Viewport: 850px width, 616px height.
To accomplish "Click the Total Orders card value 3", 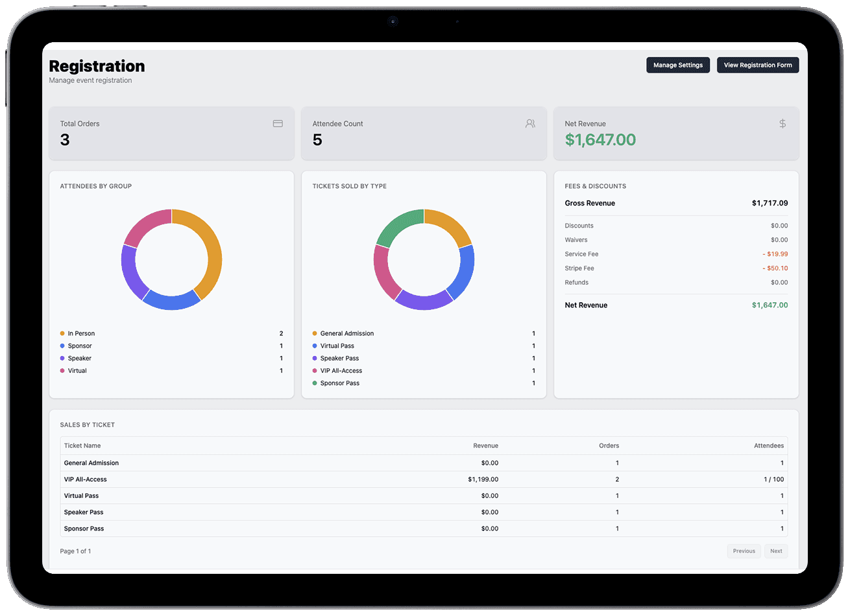I will pos(65,139).
